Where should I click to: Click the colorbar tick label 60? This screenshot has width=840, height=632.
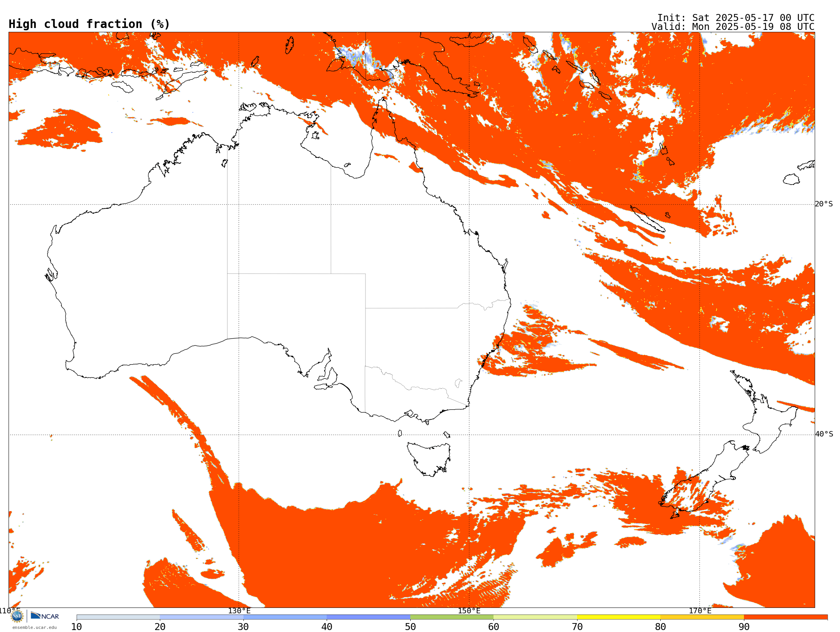pyautogui.click(x=493, y=627)
